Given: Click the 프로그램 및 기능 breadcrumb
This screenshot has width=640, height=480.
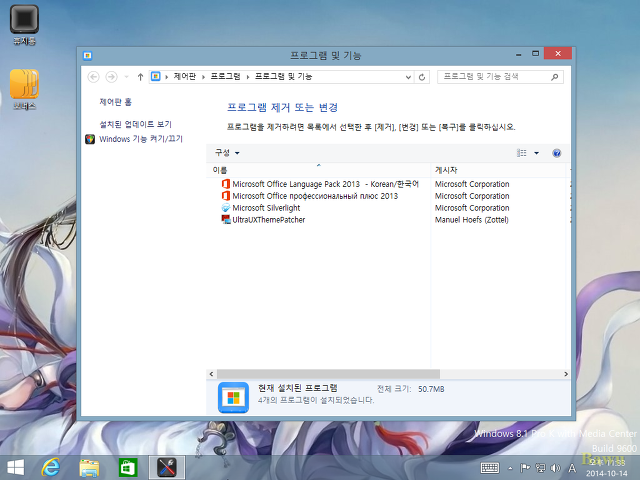Looking at the screenshot, I should (x=283, y=76).
